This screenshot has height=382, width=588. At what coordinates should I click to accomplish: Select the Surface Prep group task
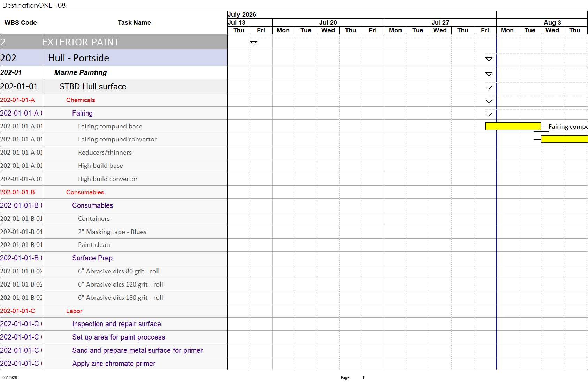pos(92,258)
